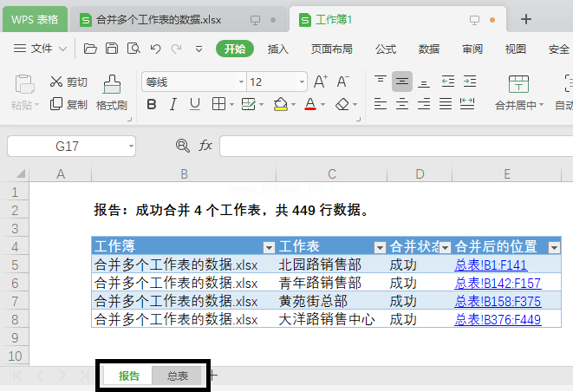Click the Undo arrow icon

coord(155,49)
